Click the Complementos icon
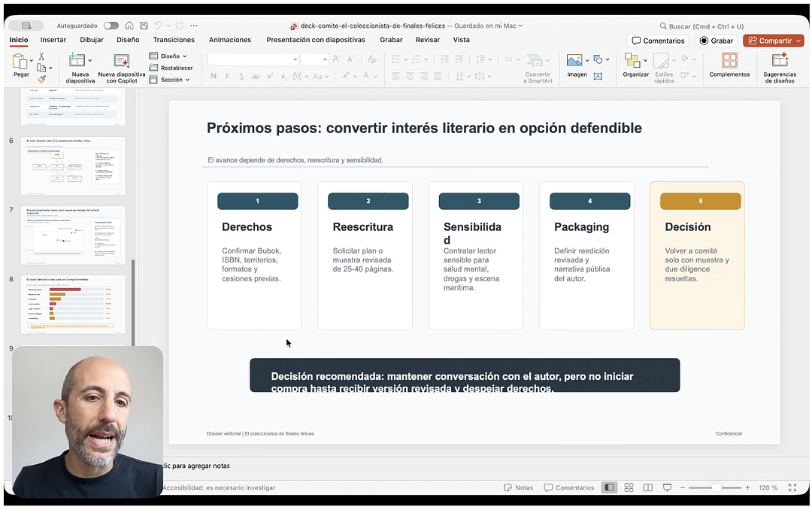 (729, 60)
